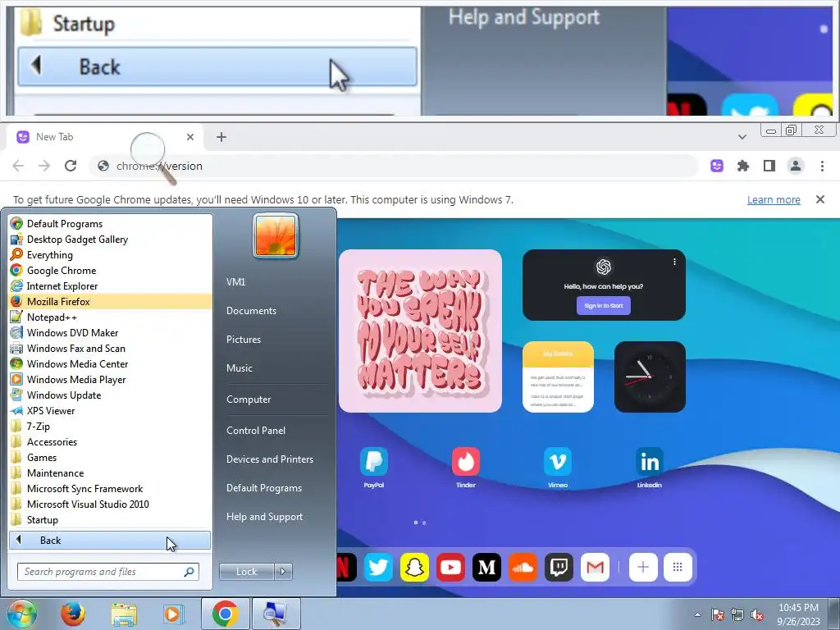
Task: Click the Magnifier taskbar icon
Action: click(276, 614)
